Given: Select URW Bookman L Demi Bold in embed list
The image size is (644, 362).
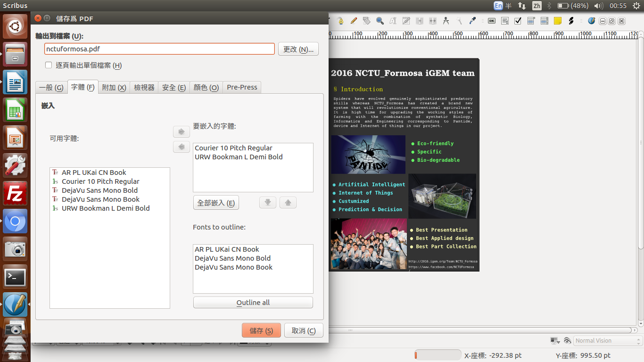Looking at the screenshot, I should pos(239,157).
